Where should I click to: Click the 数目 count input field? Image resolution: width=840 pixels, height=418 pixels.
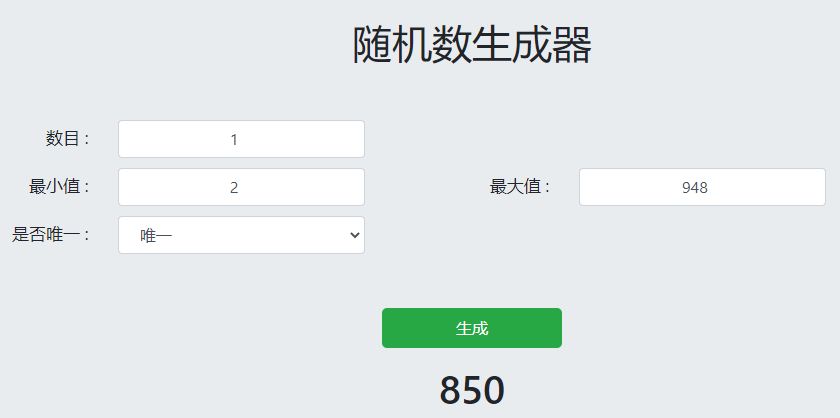tap(241, 139)
